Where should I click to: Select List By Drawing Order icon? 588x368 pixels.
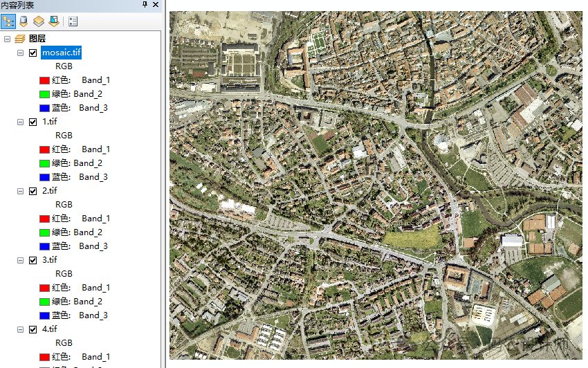(9, 21)
